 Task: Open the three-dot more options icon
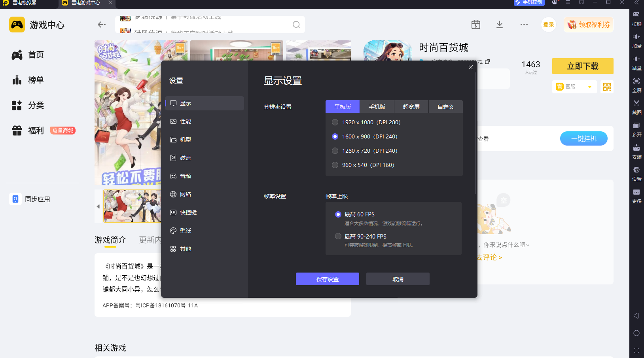click(524, 25)
